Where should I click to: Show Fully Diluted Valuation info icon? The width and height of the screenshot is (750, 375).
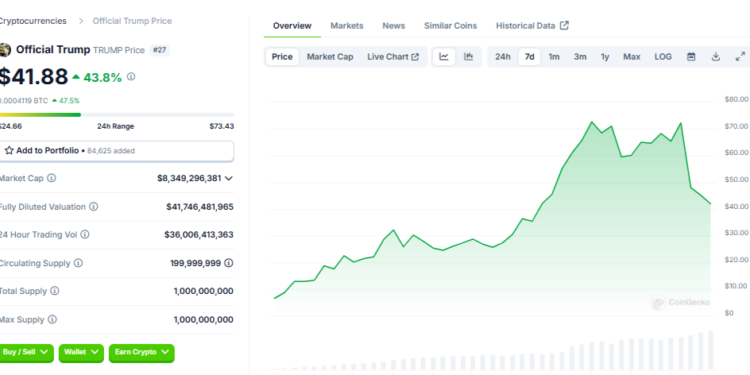point(94,207)
